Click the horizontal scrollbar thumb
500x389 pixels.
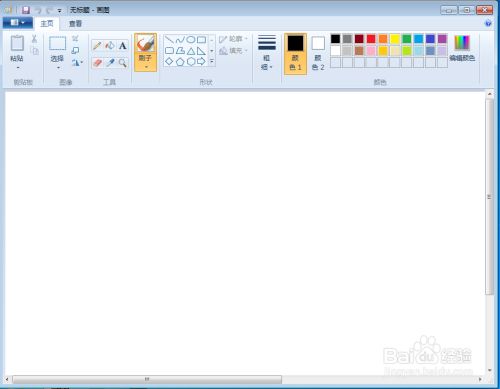coord(147,379)
